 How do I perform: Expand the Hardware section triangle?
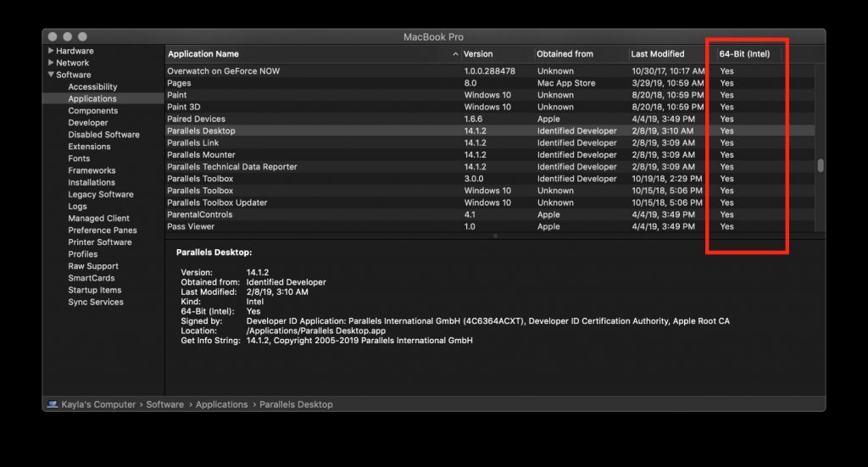[x=51, y=51]
